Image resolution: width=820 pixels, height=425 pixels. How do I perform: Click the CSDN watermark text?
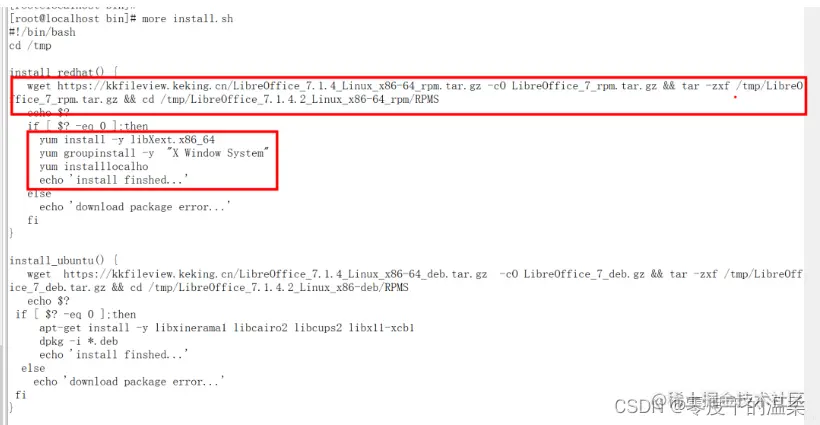coord(709,405)
